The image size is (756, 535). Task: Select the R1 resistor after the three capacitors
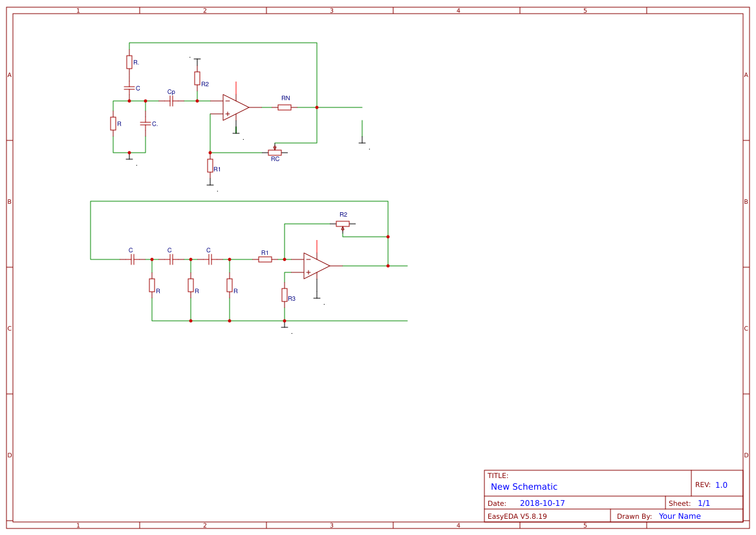point(265,259)
